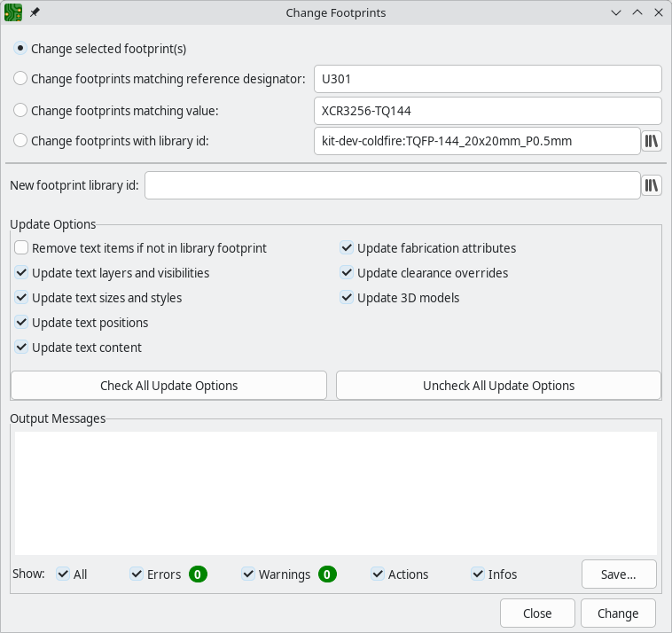
Task: Click the pin icon in title bar
Action: point(35,13)
